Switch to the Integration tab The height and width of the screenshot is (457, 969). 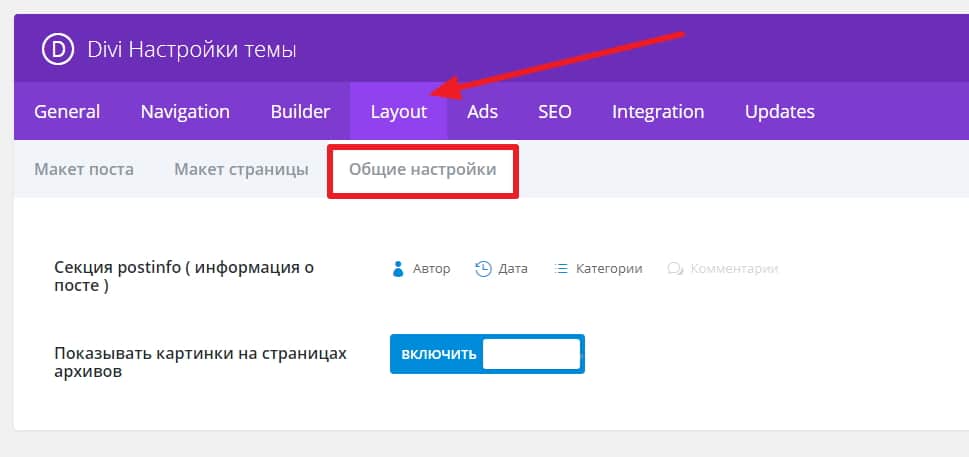(x=658, y=112)
